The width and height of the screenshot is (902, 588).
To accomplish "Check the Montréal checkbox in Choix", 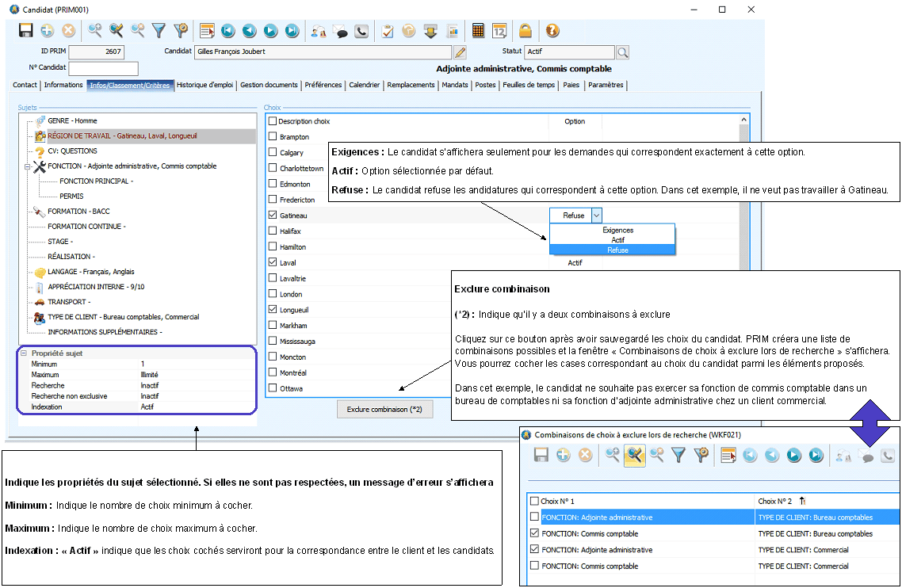I will (273, 372).
